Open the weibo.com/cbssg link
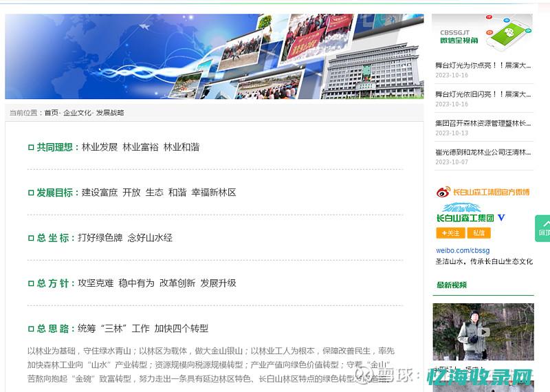This screenshot has width=550, height=392. [463, 250]
